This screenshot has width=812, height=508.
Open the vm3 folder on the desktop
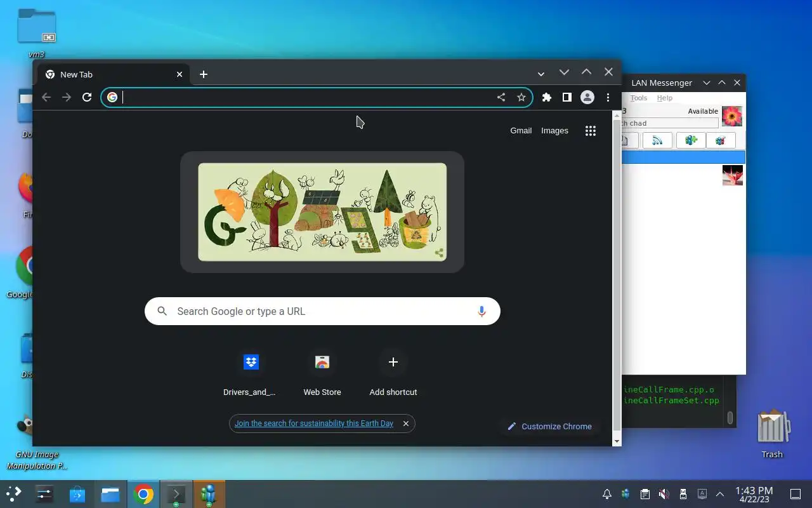pos(36,34)
